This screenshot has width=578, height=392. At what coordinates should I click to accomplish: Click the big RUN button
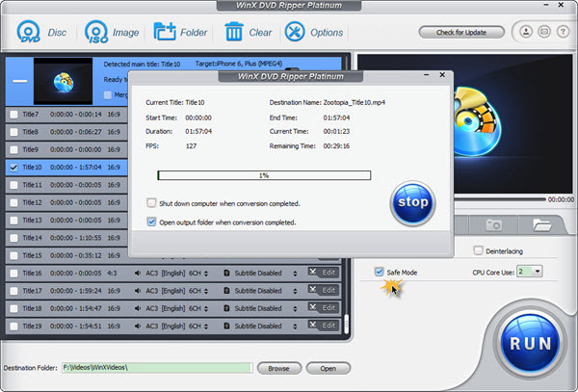point(530,343)
